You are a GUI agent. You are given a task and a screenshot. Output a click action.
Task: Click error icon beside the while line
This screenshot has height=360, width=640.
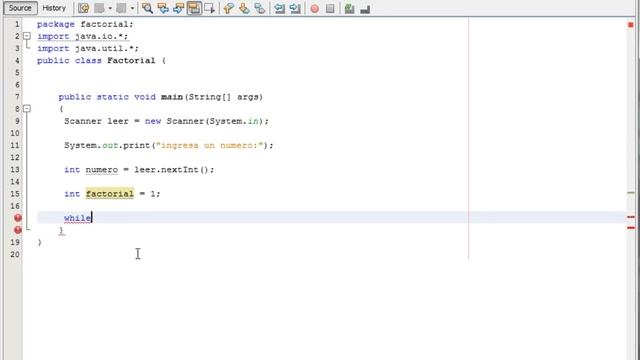18,218
